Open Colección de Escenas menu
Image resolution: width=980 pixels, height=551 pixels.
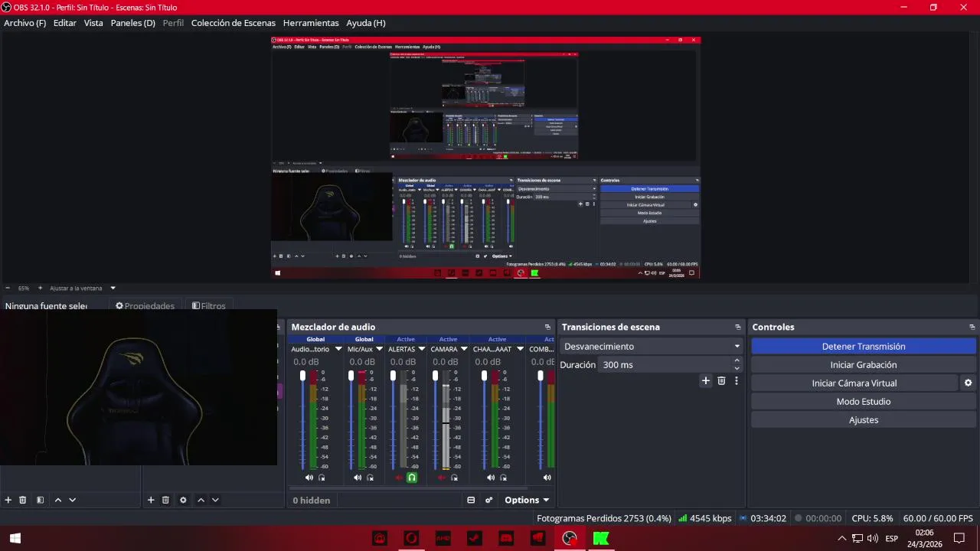[x=233, y=23]
